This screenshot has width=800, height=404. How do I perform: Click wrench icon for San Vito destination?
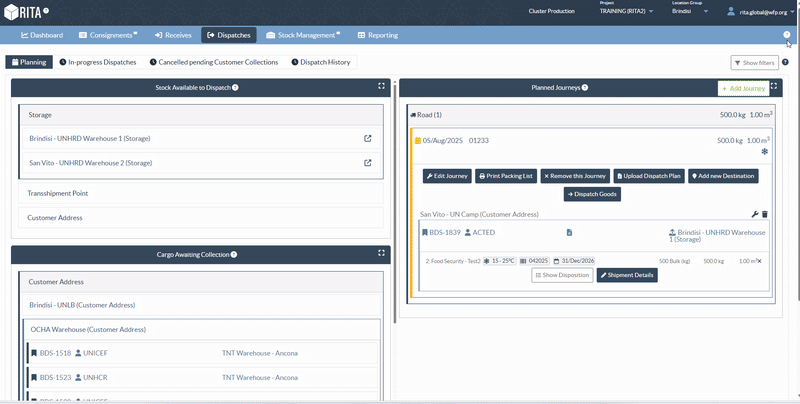coord(755,214)
